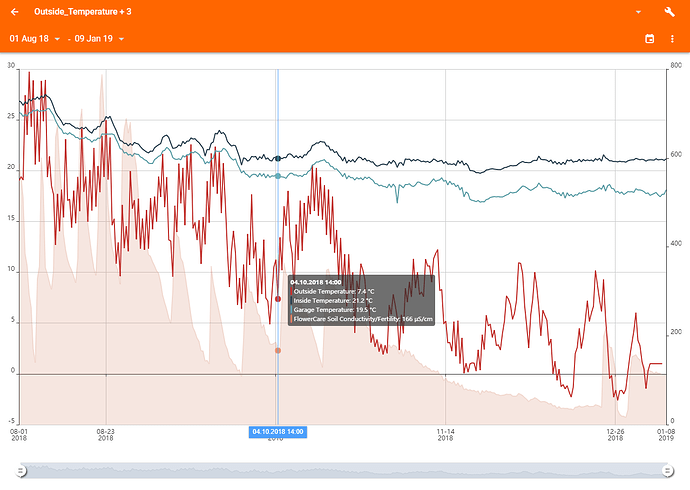Click the 08-01 2018 axis label
This screenshot has width=690, height=490.
pyautogui.click(x=19, y=435)
